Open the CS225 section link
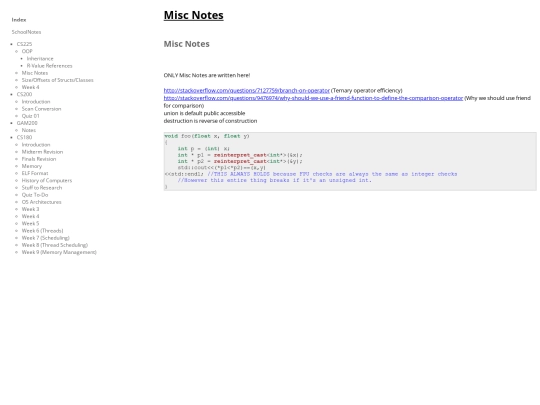540x405 pixels. point(24,44)
